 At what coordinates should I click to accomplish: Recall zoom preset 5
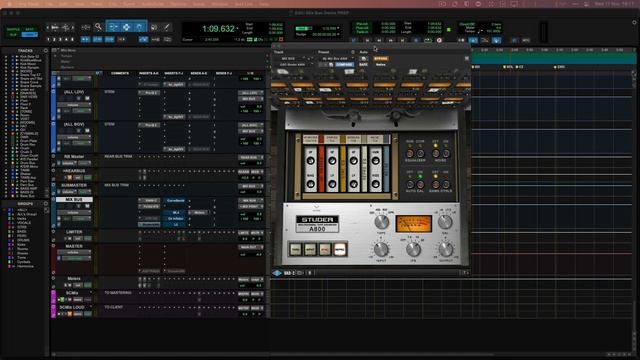[73, 40]
